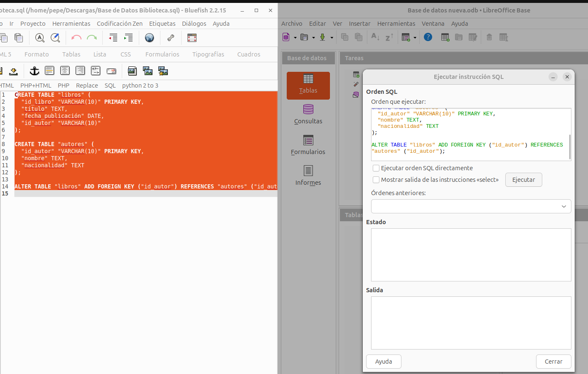Viewport: 588px width, 374px height.
Task: Open the dropdown arrow beside the new database icon
Action: (x=295, y=38)
